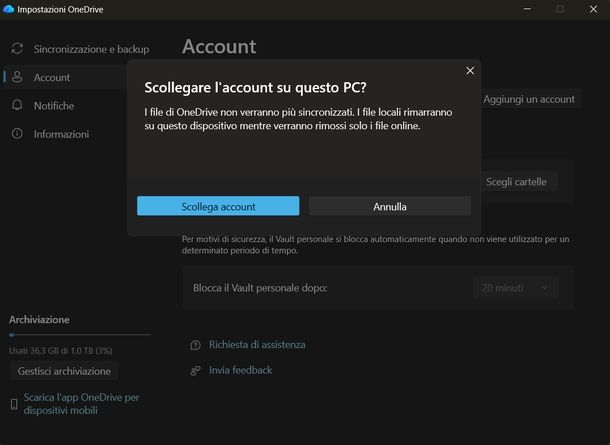Screen dimensions: 610x445
Task: Minimize the Impostazioni OneDrive window
Action: tap(527, 9)
